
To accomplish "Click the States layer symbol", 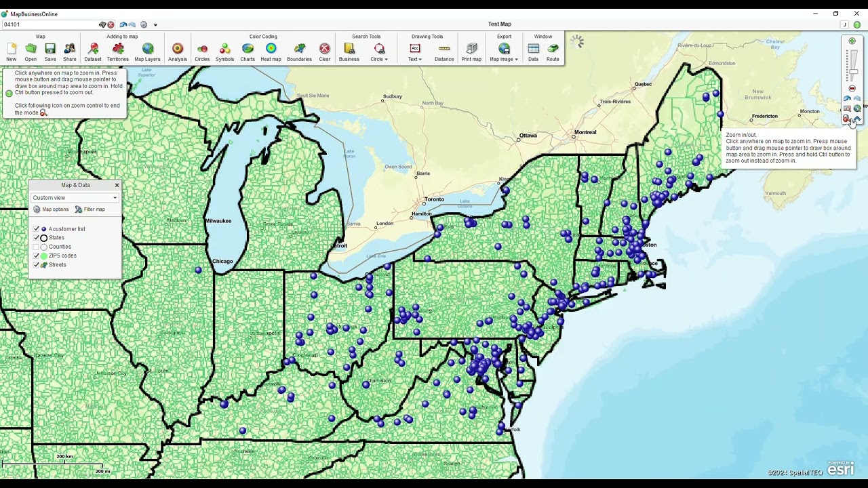I will pos(44,238).
